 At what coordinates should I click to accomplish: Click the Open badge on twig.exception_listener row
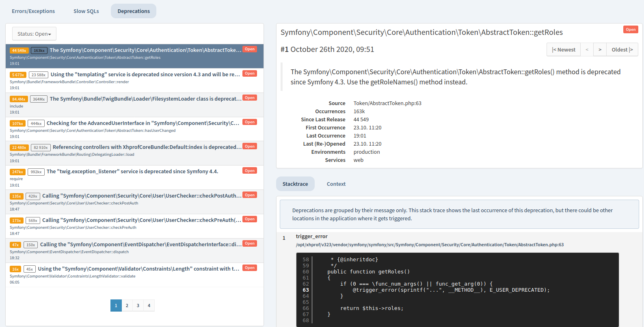click(250, 171)
